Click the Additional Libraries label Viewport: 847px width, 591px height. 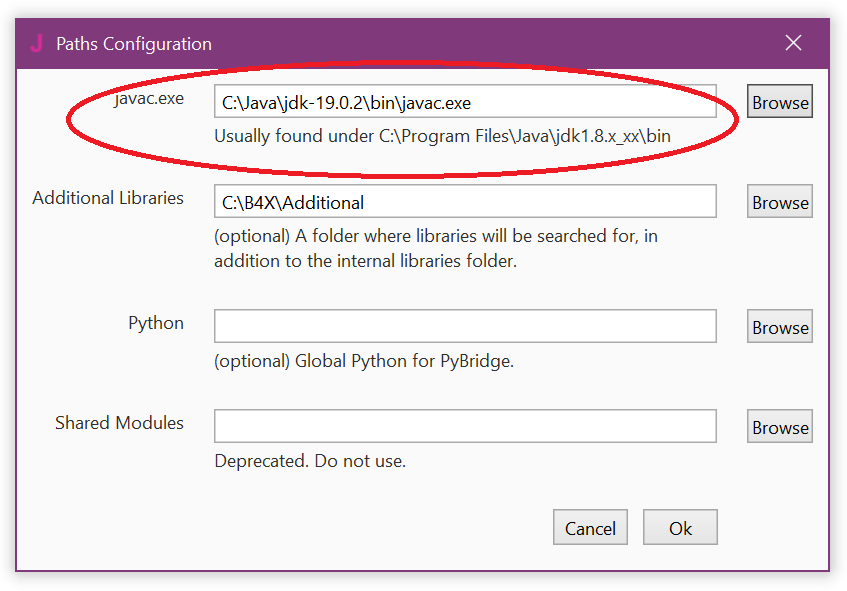108,198
